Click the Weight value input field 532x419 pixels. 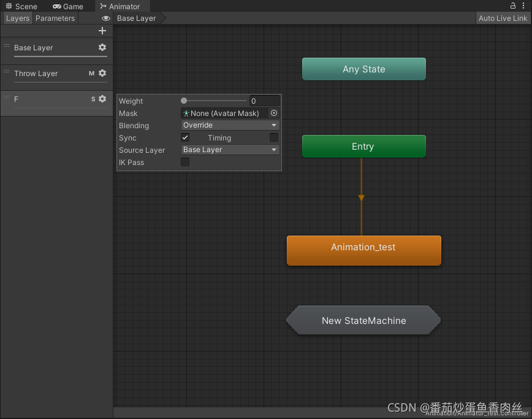point(265,101)
